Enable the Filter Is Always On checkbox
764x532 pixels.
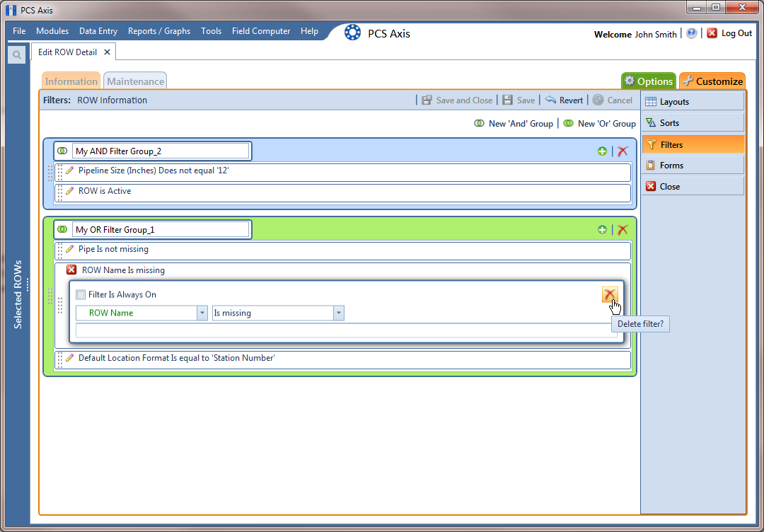pos(81,295)
